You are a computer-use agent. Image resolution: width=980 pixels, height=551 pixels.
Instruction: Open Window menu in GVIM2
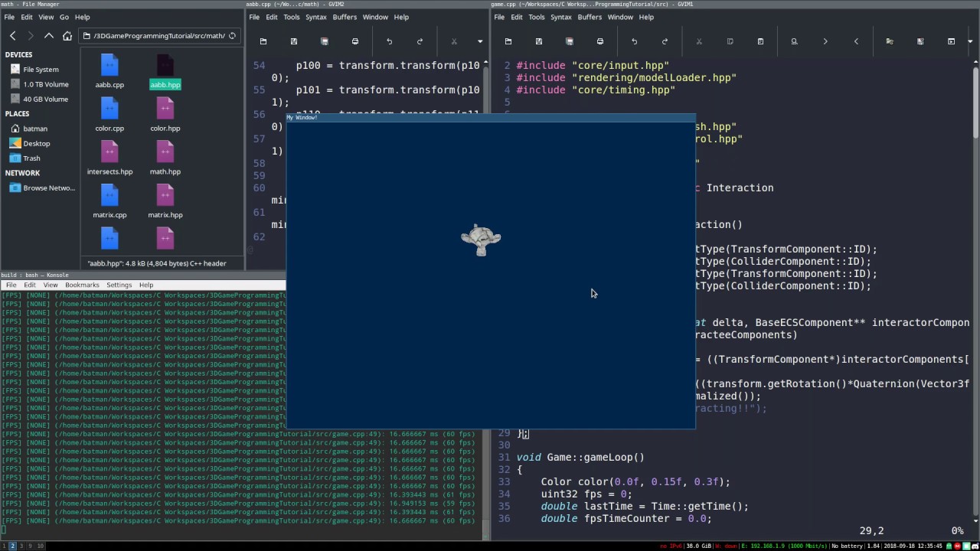click(x=375, y=17)
